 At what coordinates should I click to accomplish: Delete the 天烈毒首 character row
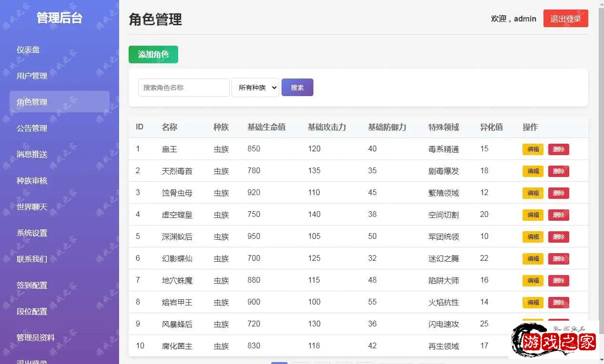[x=558, y=171]
